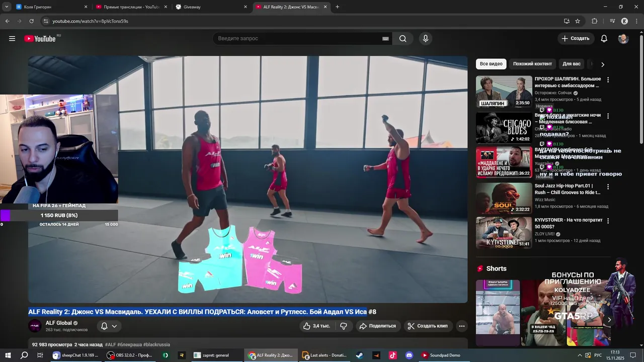Open KYIVSTONER 50.000$ video thumbnail
Image resolution: width=644 pixels, height=362 pixels.
point(504,232)
